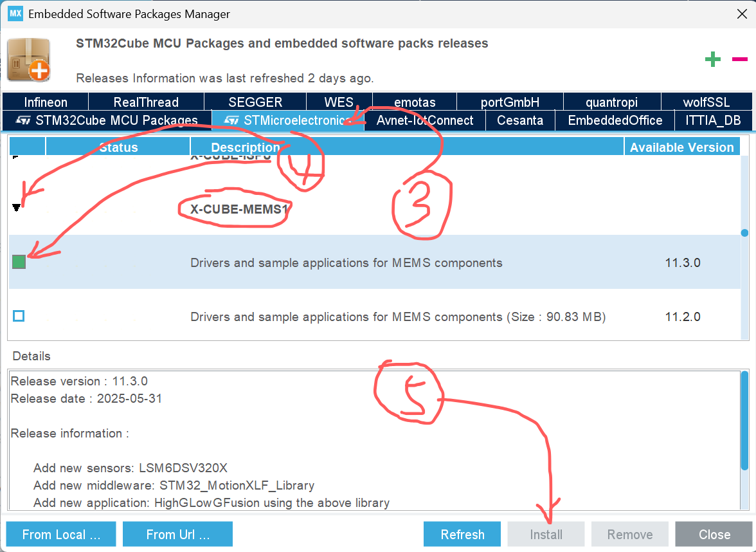Click the 11.2.0 available version cell

point(683,317)
